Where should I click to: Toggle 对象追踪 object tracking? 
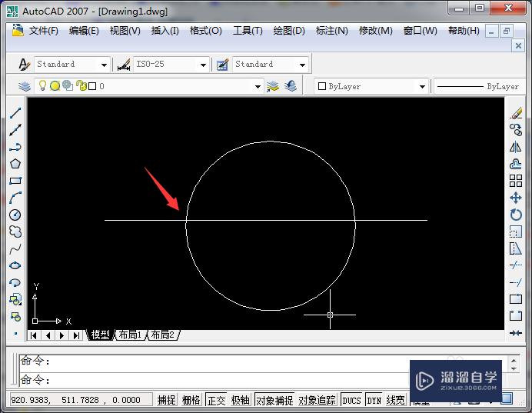318,401
